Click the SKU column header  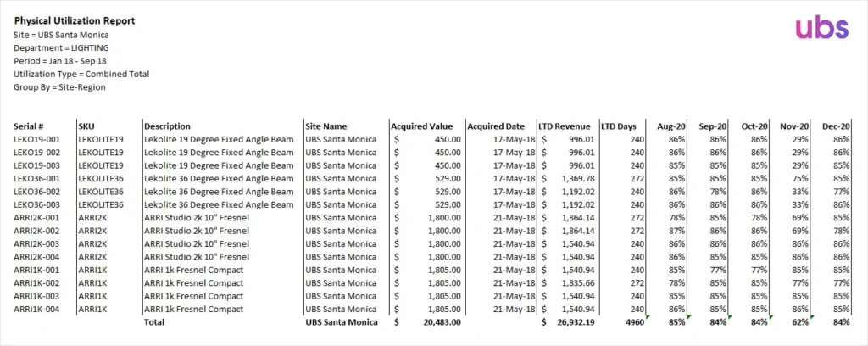point(86,126)
